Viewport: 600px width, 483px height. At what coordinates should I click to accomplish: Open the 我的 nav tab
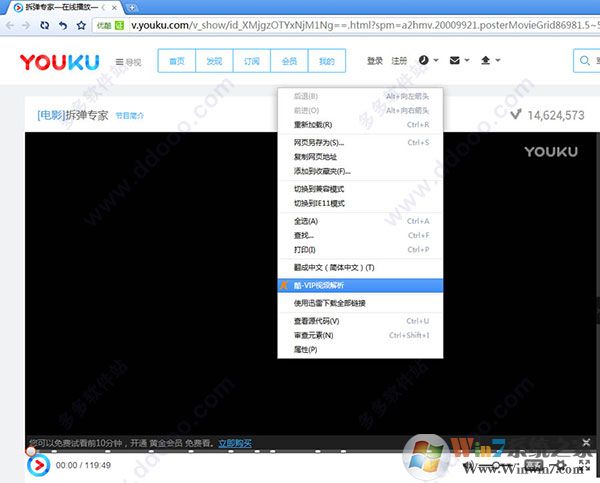click(x=327, y=60)
